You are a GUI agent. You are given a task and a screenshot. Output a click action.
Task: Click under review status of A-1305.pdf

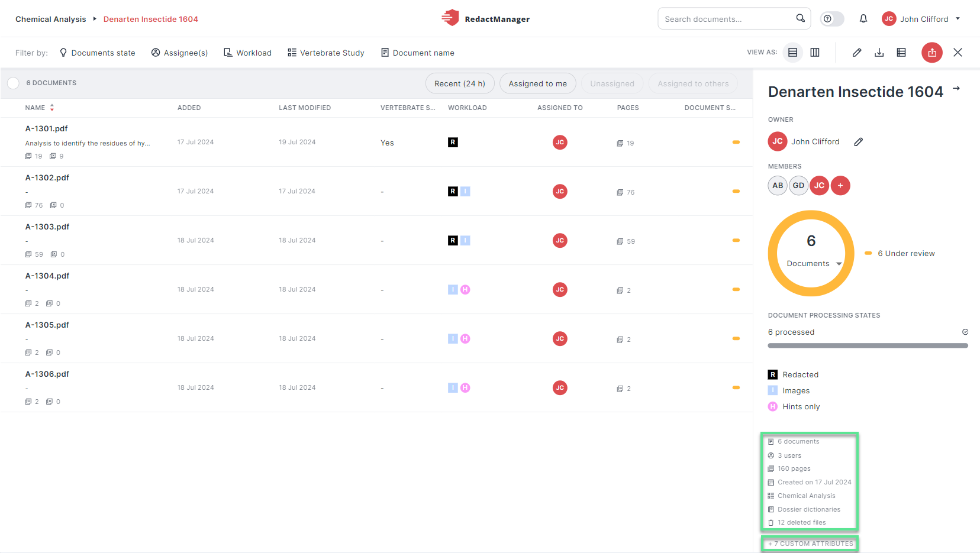[736, 338]
